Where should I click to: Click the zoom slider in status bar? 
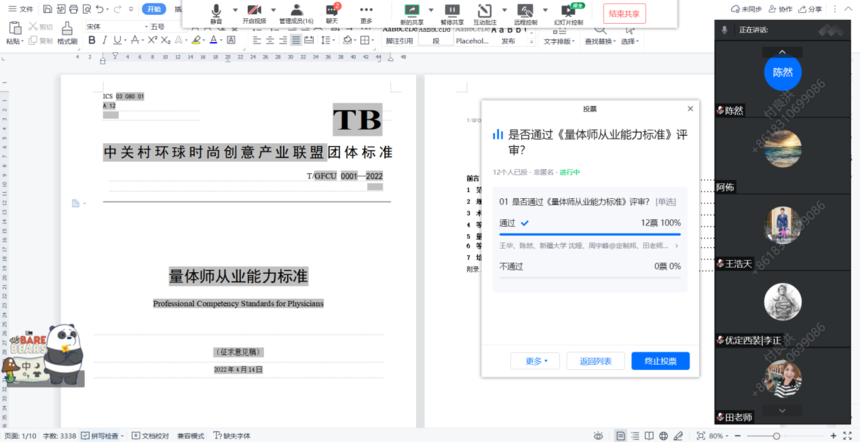pos(776,436)
